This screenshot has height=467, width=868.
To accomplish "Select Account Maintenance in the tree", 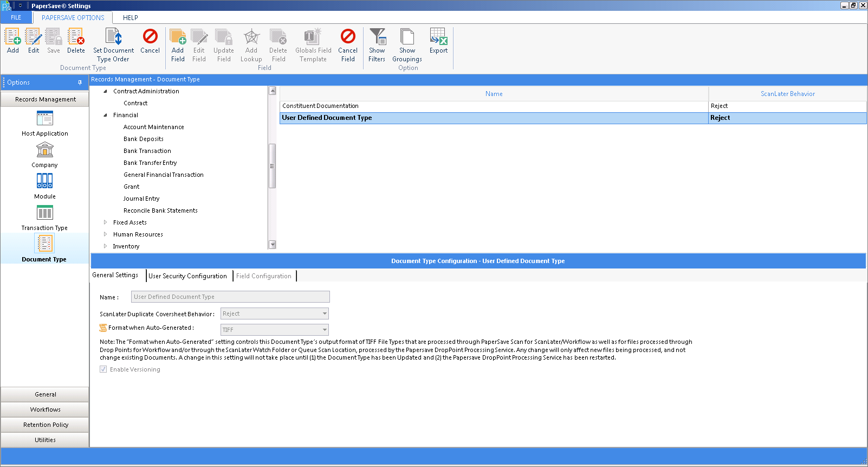I will 154,127.
